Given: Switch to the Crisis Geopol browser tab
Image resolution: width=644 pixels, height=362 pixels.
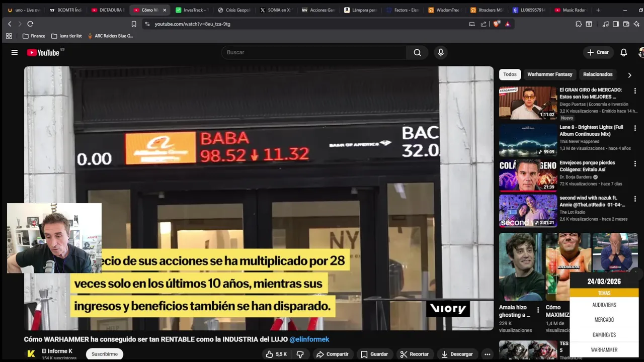Looking at the screenshot, I should [x=234, y=10].
